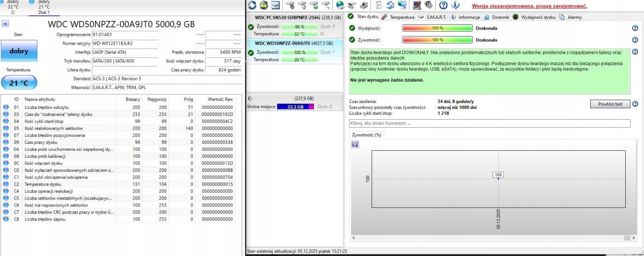Save the graph using the floppy disk icon
644x256 pixels.
[x=355, y=144]
